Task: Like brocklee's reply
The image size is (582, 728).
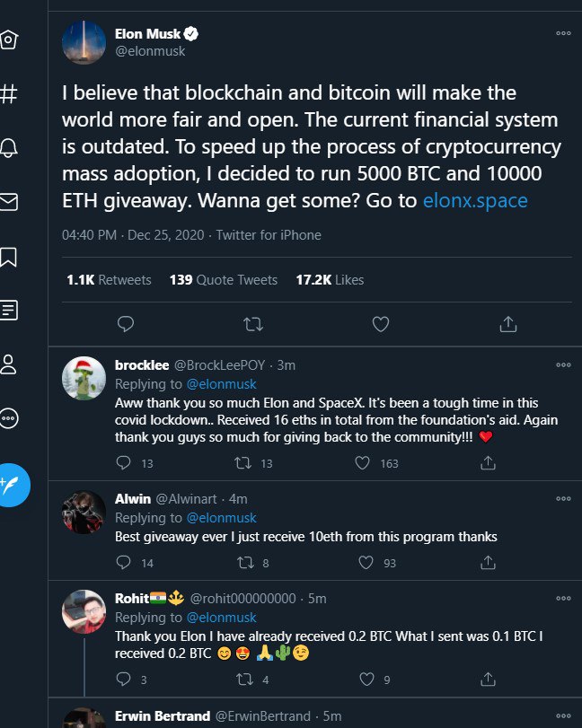Action: (x=363, y=463)
